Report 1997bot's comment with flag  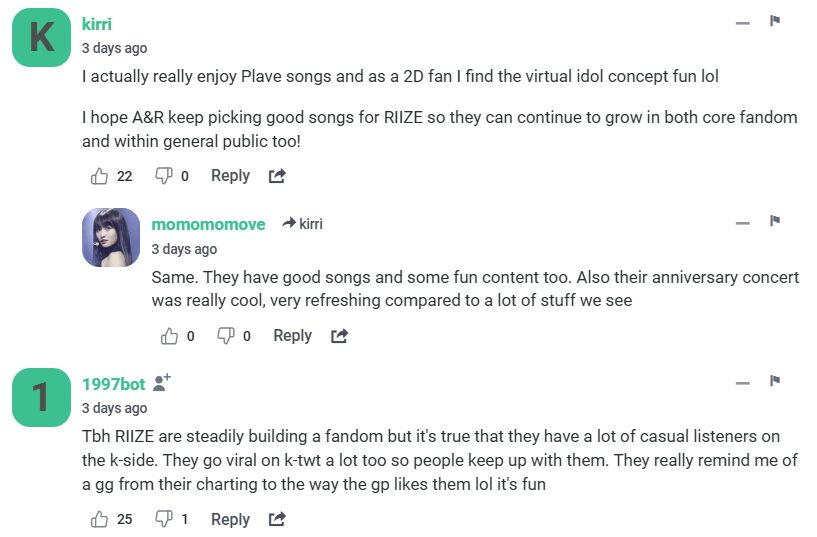coord(774,381)
